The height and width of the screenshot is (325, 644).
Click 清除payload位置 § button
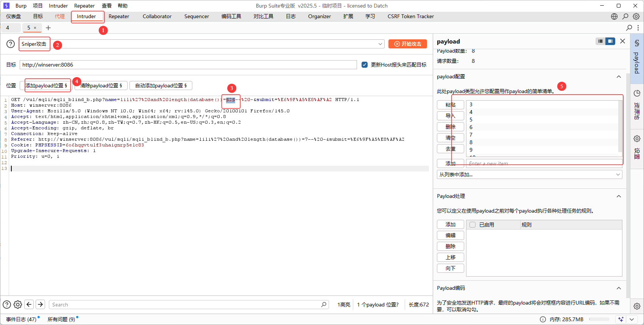point(101,86)
